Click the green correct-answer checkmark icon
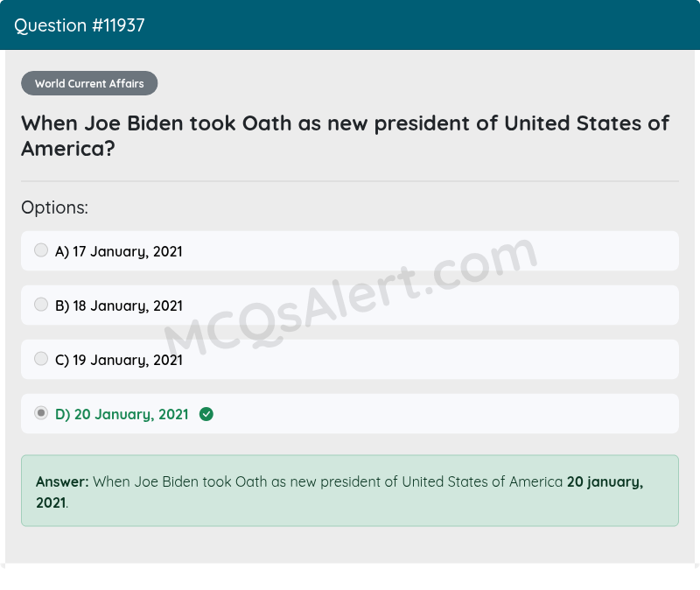 [206, 414]
